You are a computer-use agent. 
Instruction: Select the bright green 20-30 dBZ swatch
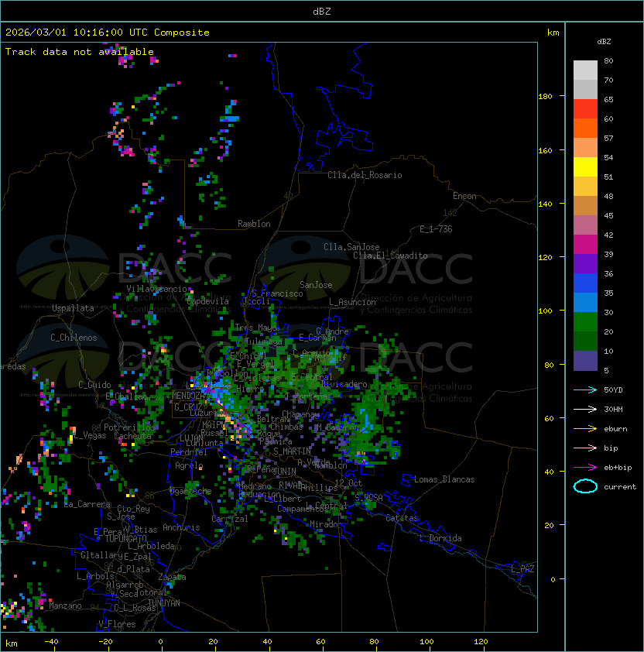pyautogui.click(x=585, y=322)
